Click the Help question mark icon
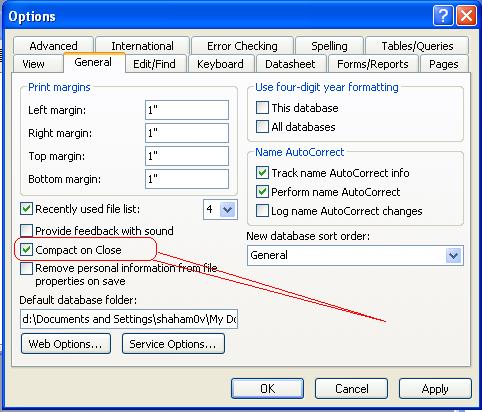Viewport: 482px width, 412px height. [443, 16]
